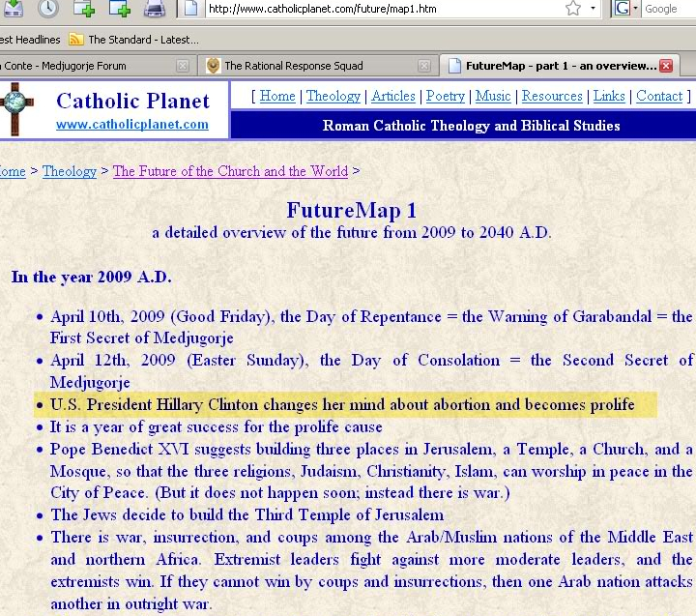Open Links in the site menu
This screenshot has height=616, width=696.
tap(609, 96)
